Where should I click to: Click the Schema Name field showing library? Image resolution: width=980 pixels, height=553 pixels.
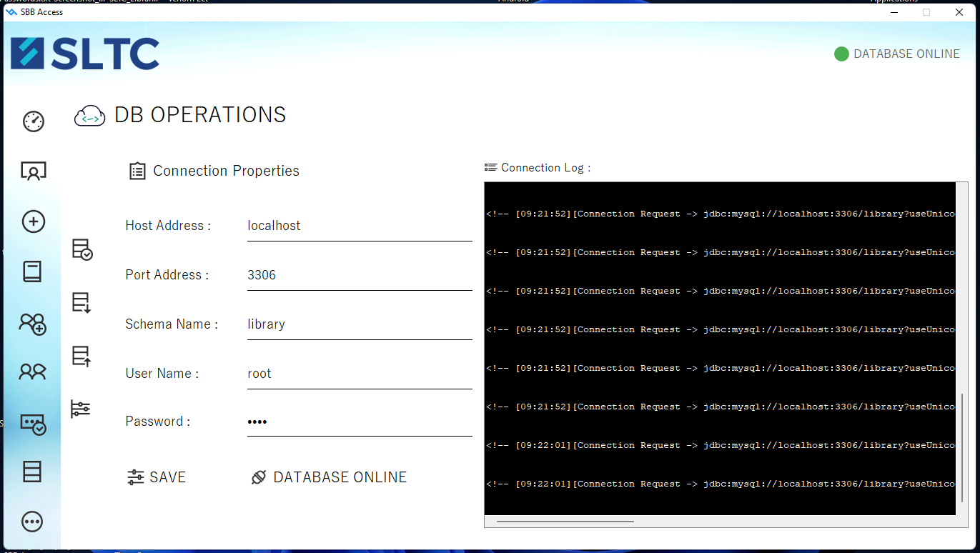(x=360, y=324)
